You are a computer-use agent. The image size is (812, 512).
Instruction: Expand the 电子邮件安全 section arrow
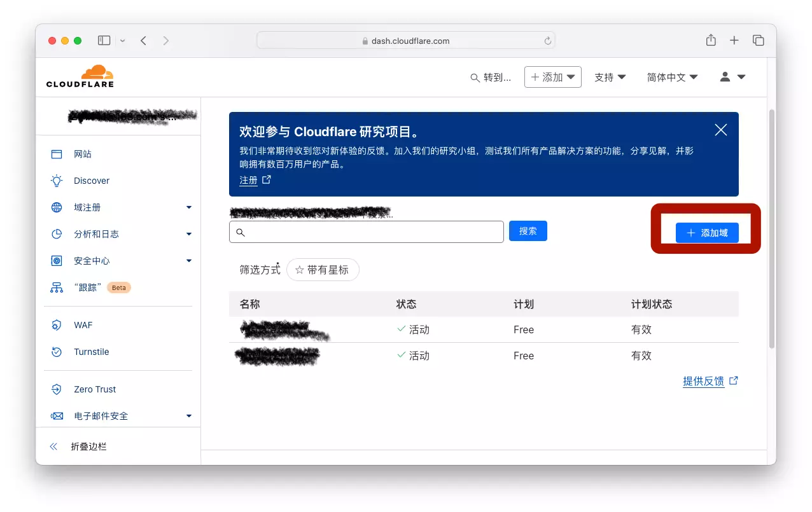pos(189,416)
